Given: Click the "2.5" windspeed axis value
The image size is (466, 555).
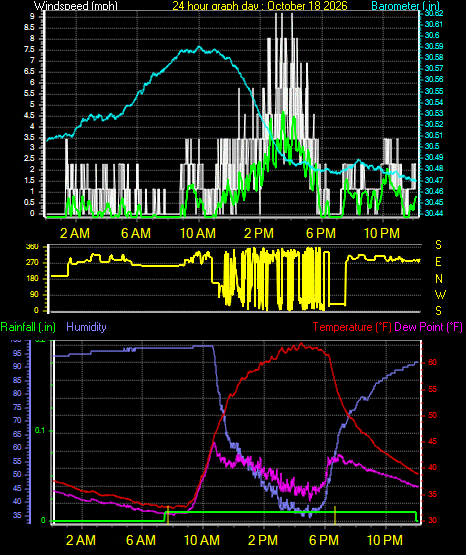Looking at the screenshot, I should click(29, 159).
